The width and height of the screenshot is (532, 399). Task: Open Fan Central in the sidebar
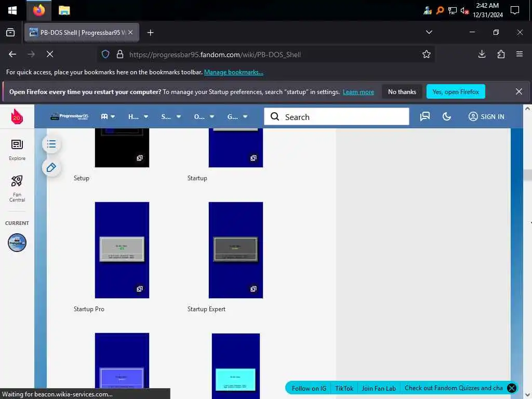[17, 189]
